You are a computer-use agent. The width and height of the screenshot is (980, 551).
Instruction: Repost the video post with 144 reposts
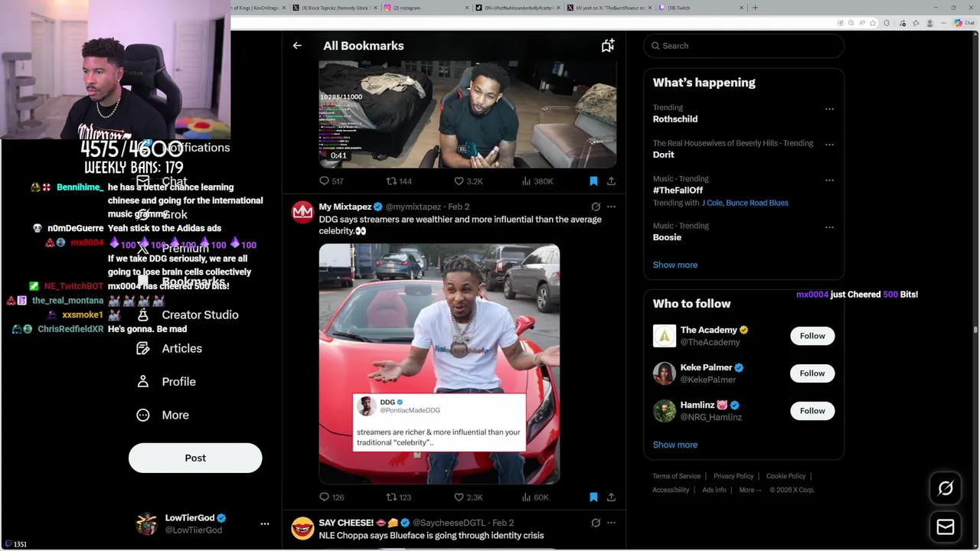click(x=399, y=181)
